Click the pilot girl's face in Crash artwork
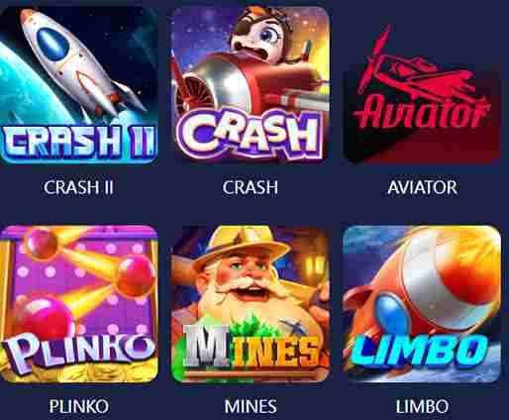The image size is (509, 420). point(262,35)
